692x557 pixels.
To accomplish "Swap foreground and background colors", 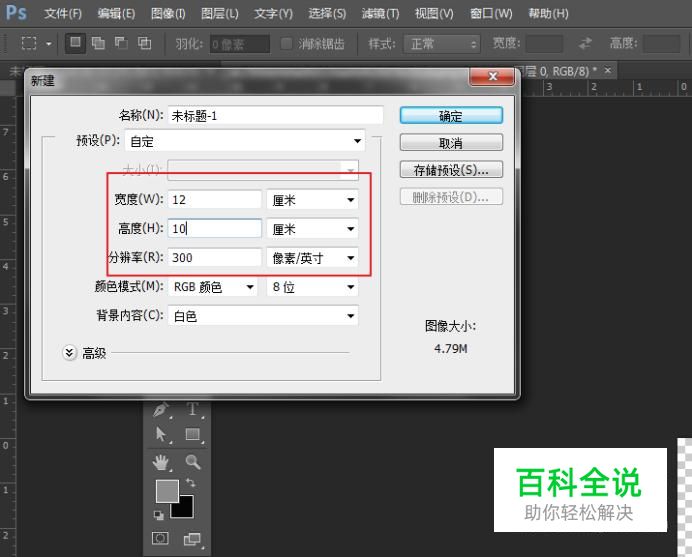I will (190, 483).
